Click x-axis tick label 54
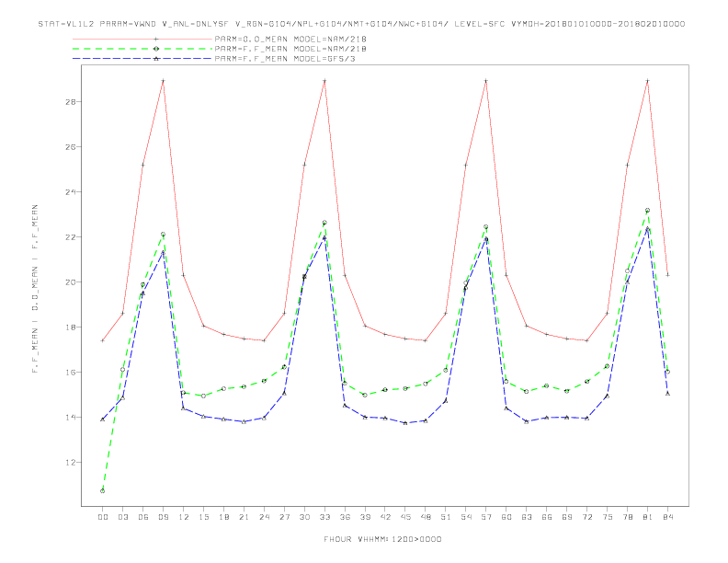Image resolution: width=728 pixels, height=563 pixels. [x=466, y=517]
